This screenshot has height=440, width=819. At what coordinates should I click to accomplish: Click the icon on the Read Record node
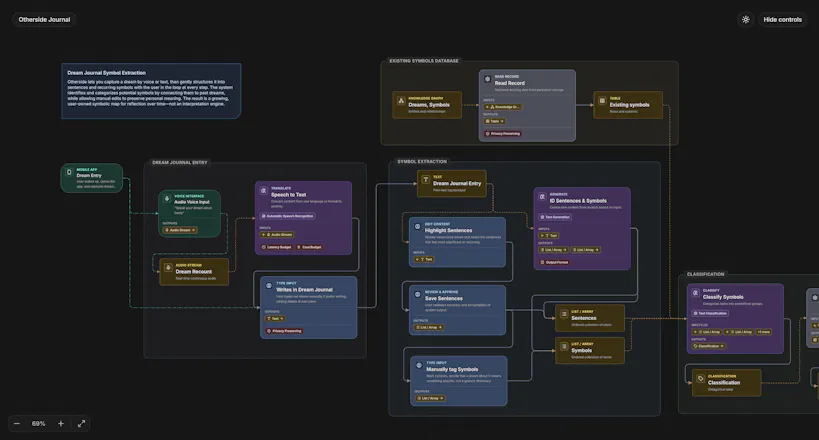(x=487, y=79)
